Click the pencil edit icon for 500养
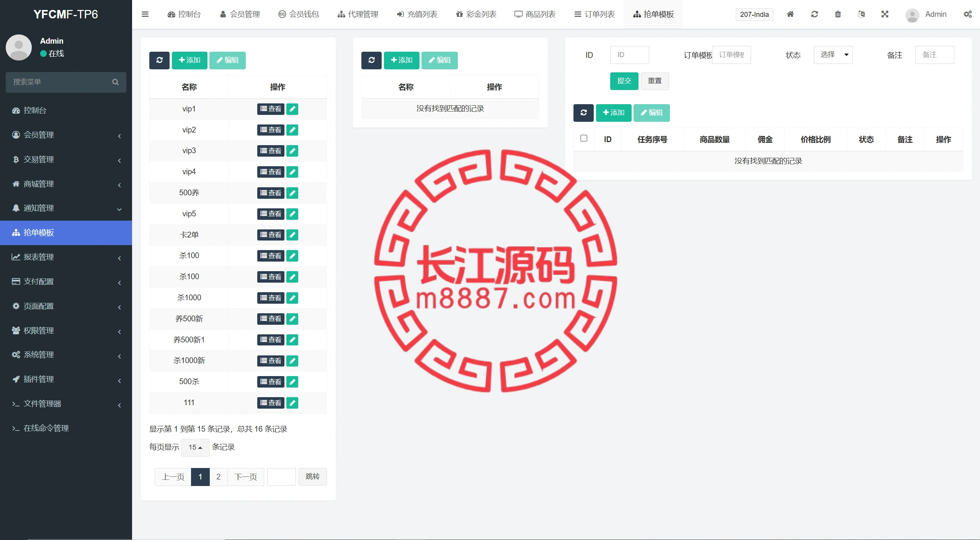The width and height of the screenshot is (980, 540). (292, 193)
